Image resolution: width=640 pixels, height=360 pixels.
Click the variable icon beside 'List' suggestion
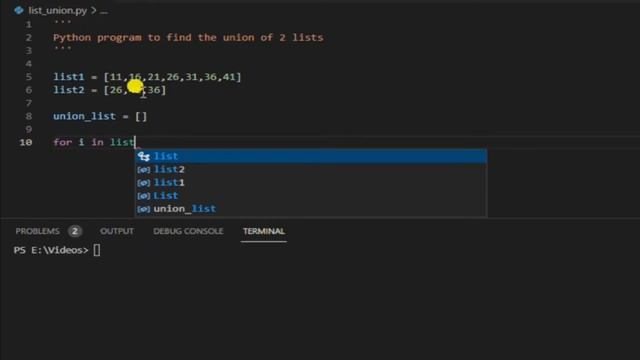pyautogui.click(x=144, y=196)
